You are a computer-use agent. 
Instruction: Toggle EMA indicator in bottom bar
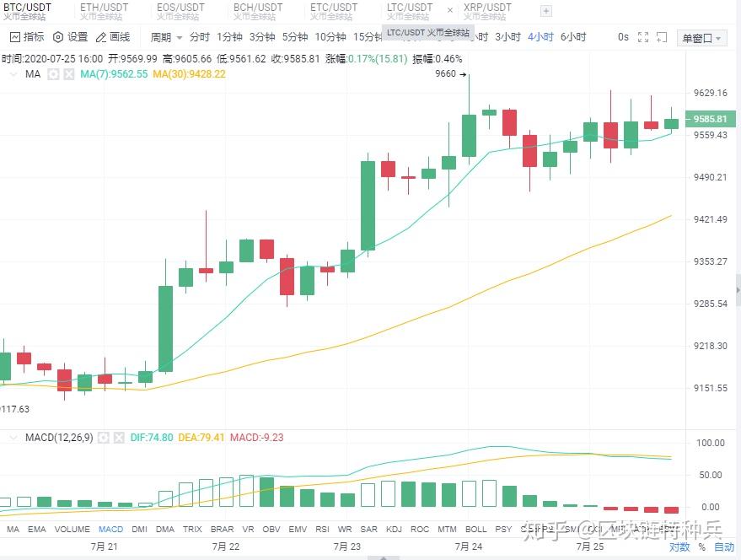point(37,530)
